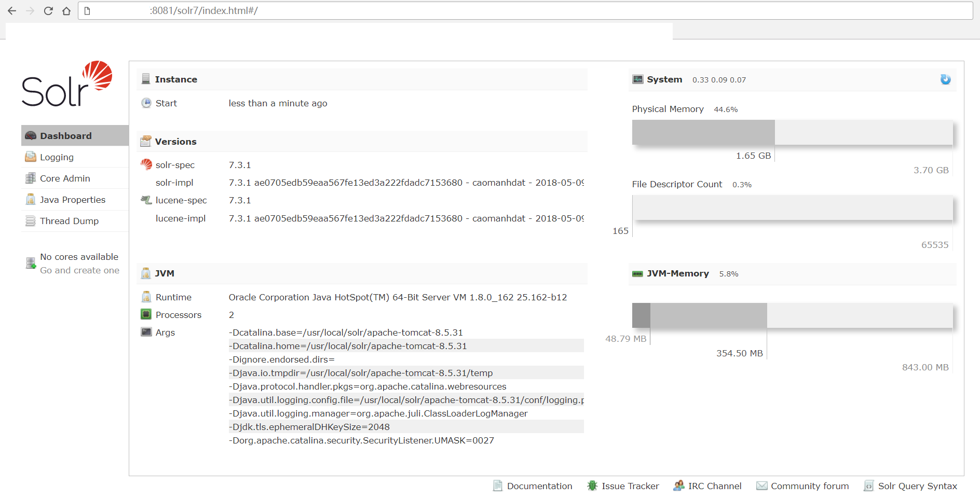This screenshot has width=980, height=499.
Task: Open the Documentation link
Action: (539, 486)
